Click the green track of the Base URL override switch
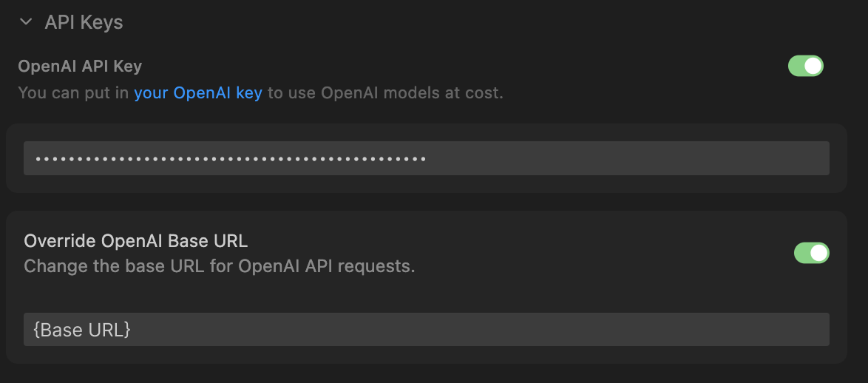Screen dimensions: 868x383 (x=802, y=253)
